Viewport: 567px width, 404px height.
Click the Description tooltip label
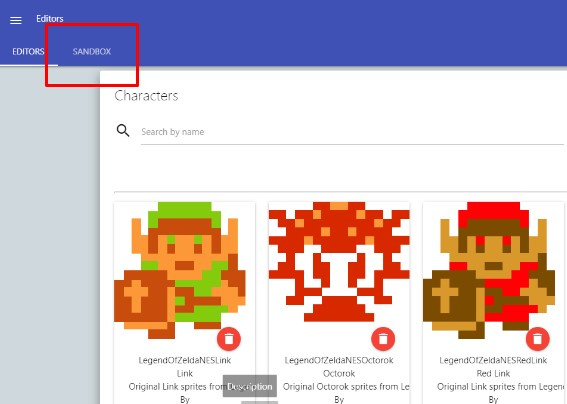click(250, 386)
